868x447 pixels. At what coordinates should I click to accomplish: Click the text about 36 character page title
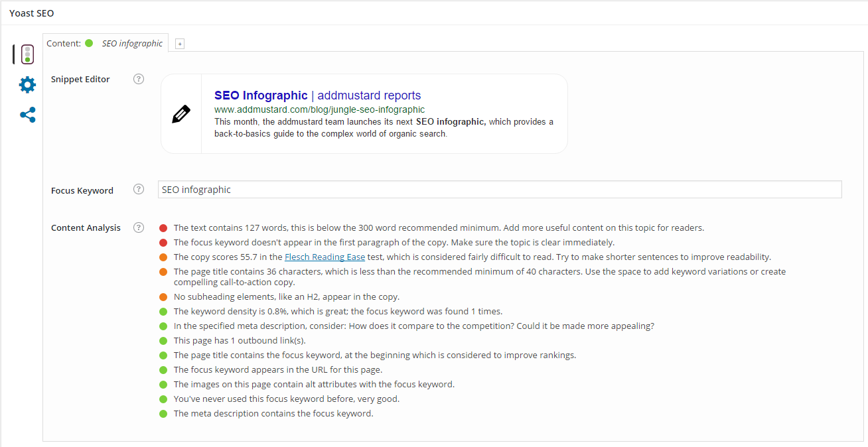(480, 277)
